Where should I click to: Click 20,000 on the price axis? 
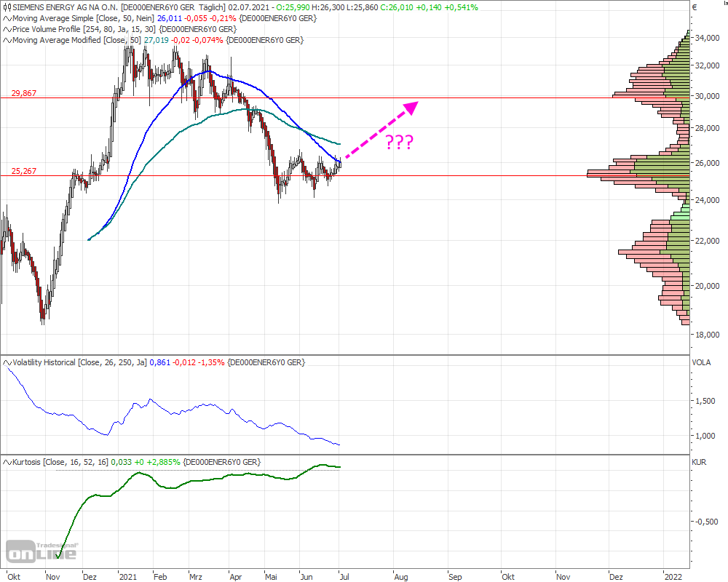pos(707,286)
